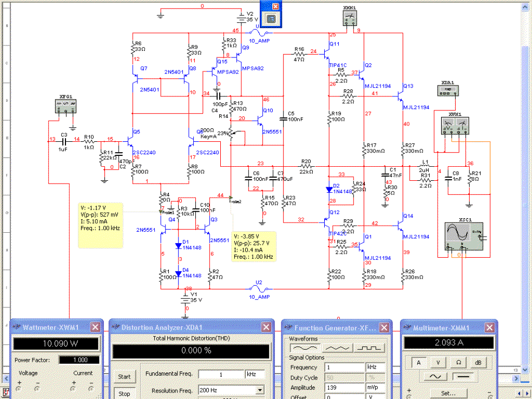This screenshot has width=532, height=399.
Task: Click vertical scrollbar down arrow of schematic
Action: click(524, 369)
